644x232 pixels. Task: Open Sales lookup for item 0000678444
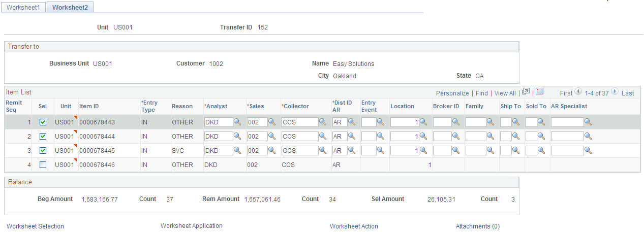pyautogui.click(x=272, y=136)
